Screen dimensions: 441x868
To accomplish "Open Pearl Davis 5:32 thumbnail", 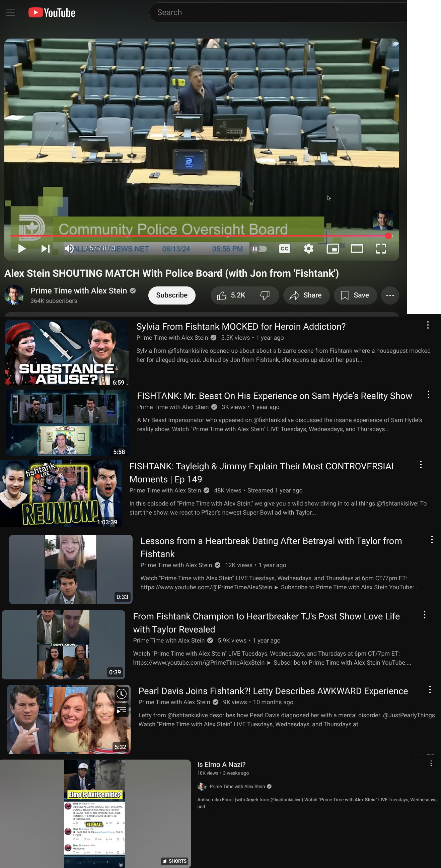I will pyautogui.click(x=69, y=719).
